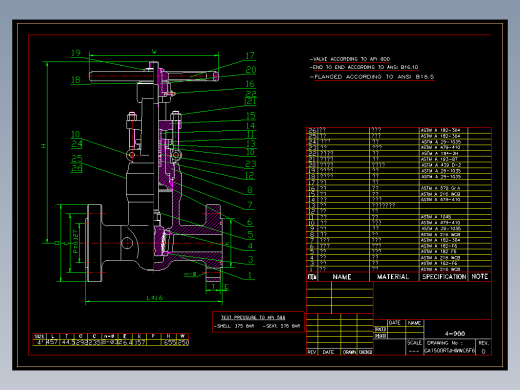Click value '292' in dimension table
520x390 pixels.
81,342
